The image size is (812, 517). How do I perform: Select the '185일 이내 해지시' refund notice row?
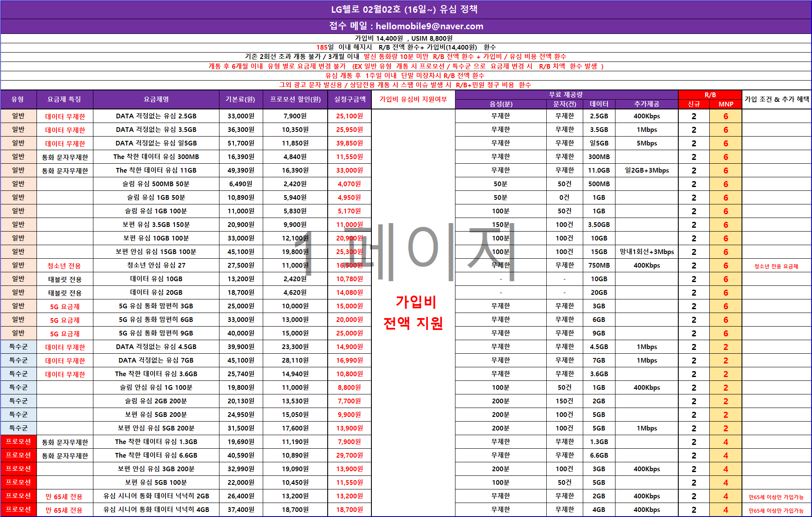coord(406,47)
